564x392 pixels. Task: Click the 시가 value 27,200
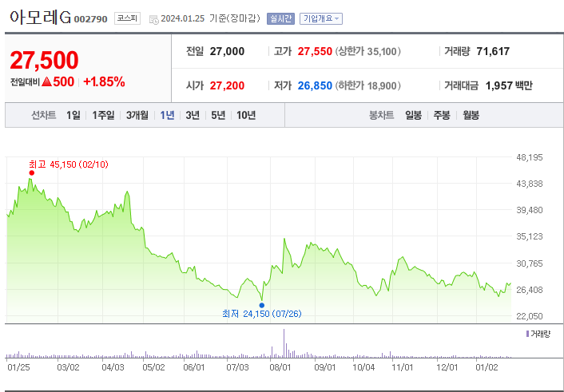227,85
